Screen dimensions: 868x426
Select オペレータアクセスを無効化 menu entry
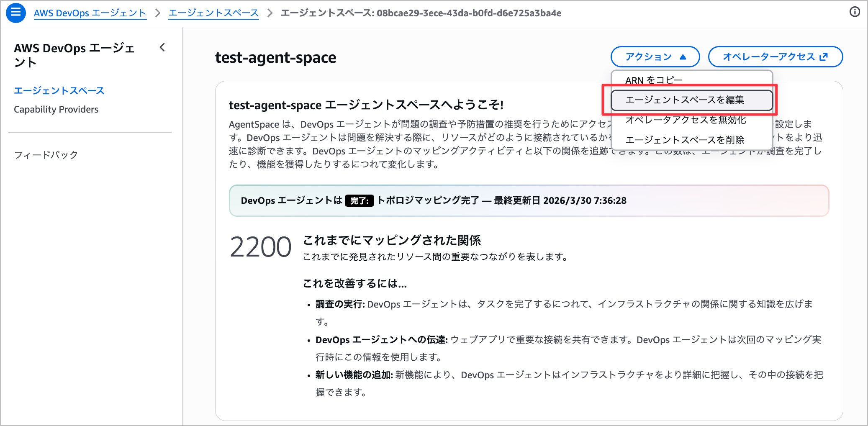[685, 120]
